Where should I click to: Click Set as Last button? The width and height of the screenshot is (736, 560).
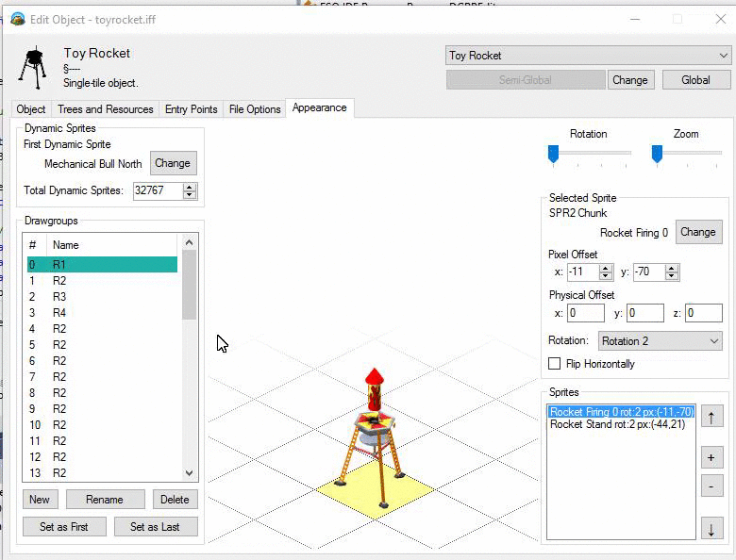[x=156, y=527]
